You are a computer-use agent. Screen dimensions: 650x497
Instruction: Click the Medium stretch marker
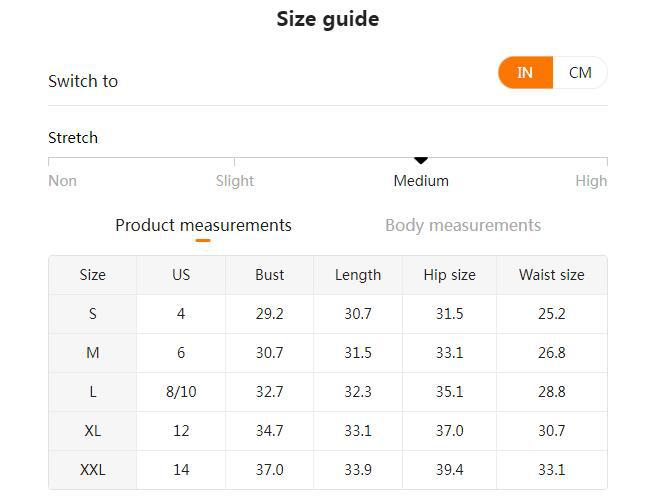[x=421, y=160]
